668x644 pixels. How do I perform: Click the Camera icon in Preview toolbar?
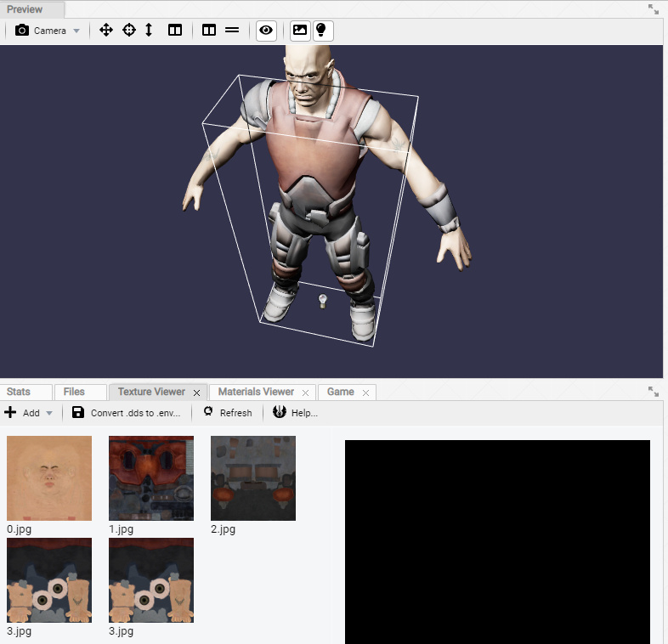pos(22,31)
